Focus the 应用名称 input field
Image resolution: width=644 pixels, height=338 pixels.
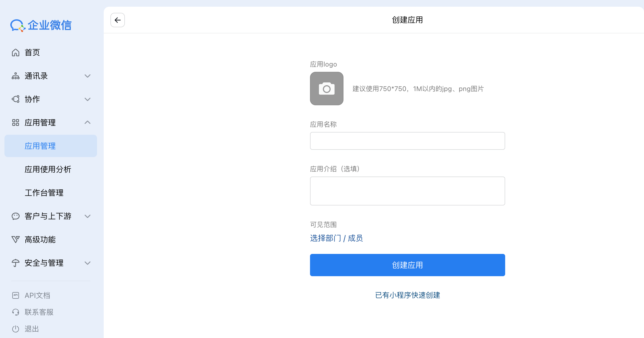coord(407,141)
